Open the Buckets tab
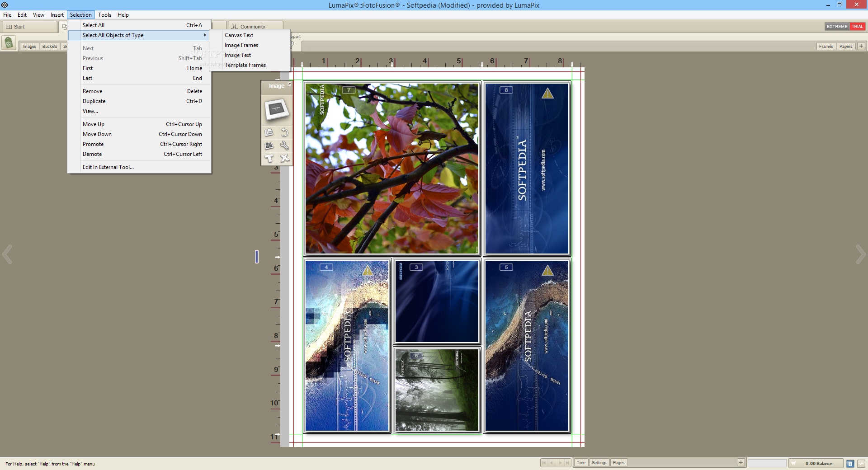The height and width of the screenshot is (470, 868). coord(50,46)
